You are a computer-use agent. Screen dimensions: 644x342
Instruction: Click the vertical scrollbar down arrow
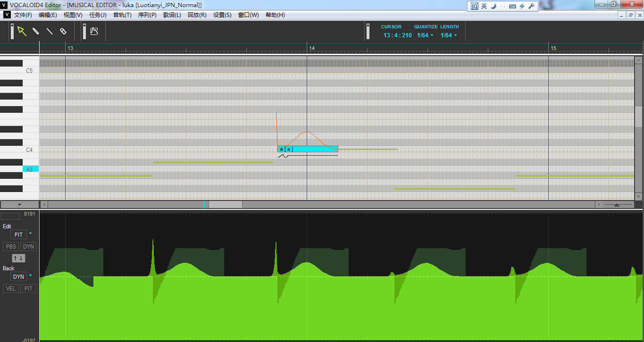point(638,196)
